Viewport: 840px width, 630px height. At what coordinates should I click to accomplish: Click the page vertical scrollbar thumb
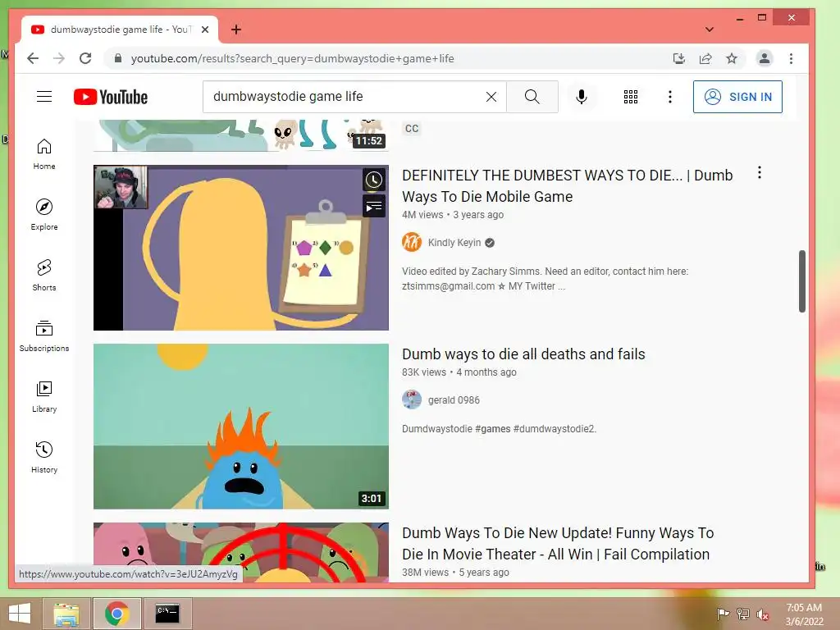pyautogui.click(x=802, y=281)
